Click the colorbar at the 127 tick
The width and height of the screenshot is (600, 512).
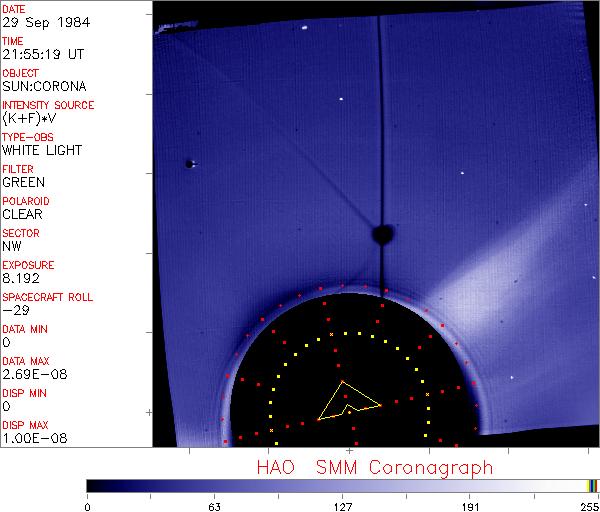341,485
